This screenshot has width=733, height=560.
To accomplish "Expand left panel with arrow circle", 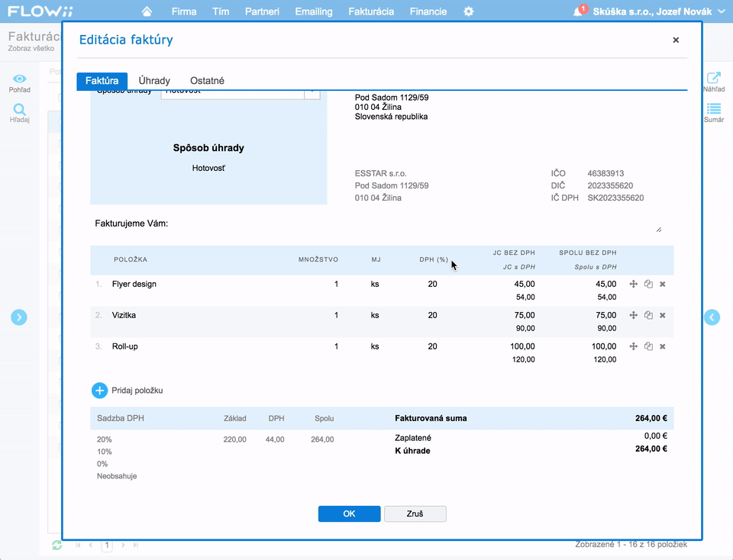I will pos(18,317).
